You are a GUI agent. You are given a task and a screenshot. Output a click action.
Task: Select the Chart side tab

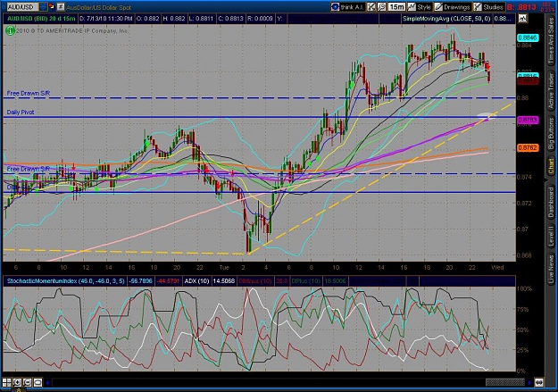click(x=551, y=167)
